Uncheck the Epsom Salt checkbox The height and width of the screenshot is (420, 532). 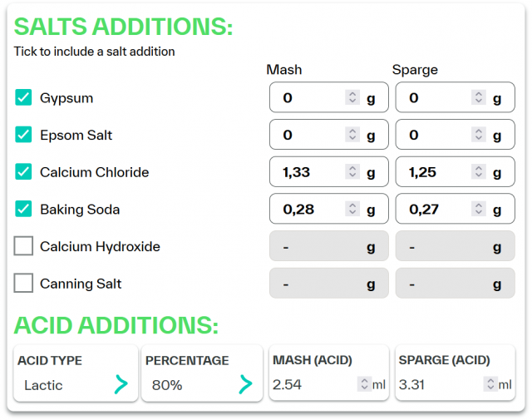tap(23, 135)
